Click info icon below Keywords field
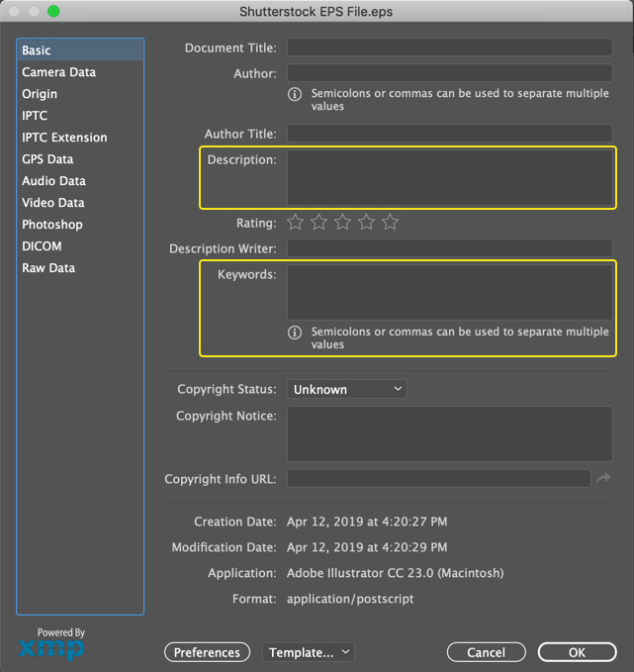Image resolution: width=634 pixels, height=672 pixels. point(295,333)
